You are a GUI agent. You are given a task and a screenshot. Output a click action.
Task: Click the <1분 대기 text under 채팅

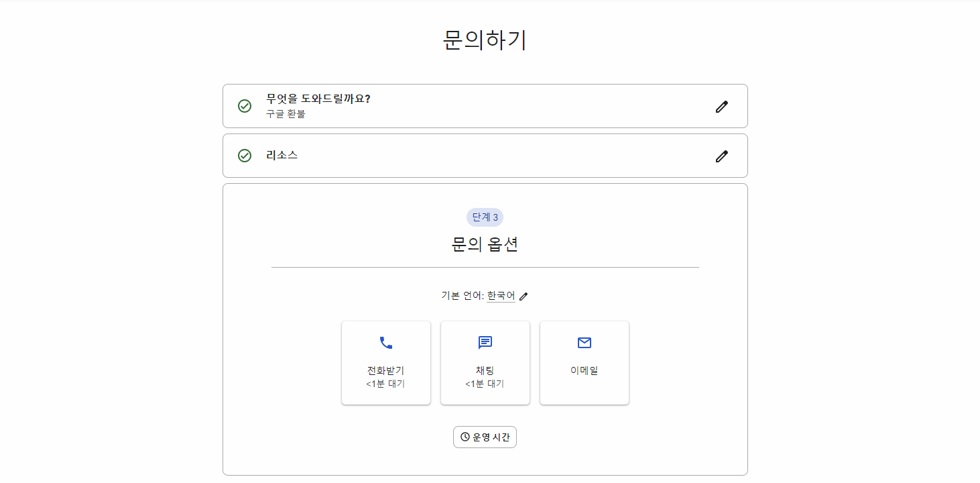pos(485,384)
